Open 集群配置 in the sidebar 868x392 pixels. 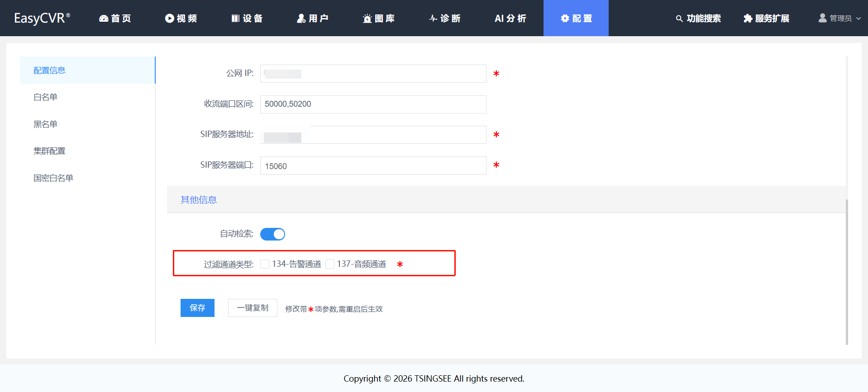(x=49, y=151)
